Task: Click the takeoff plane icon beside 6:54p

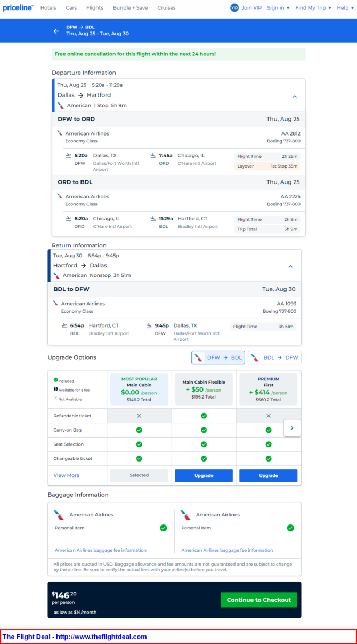Action: pyautogui.click(x=64, y=325)
